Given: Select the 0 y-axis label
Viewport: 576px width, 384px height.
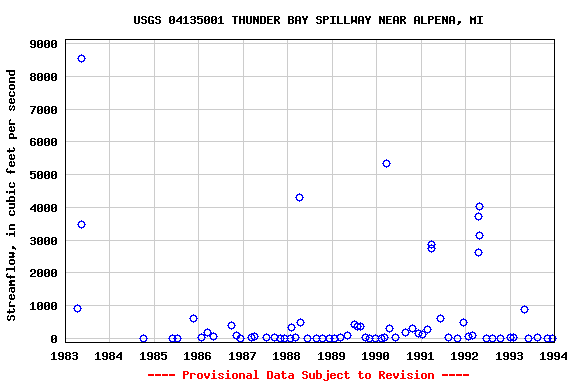Looking at the screenshot, I should (x=54, y=339).
